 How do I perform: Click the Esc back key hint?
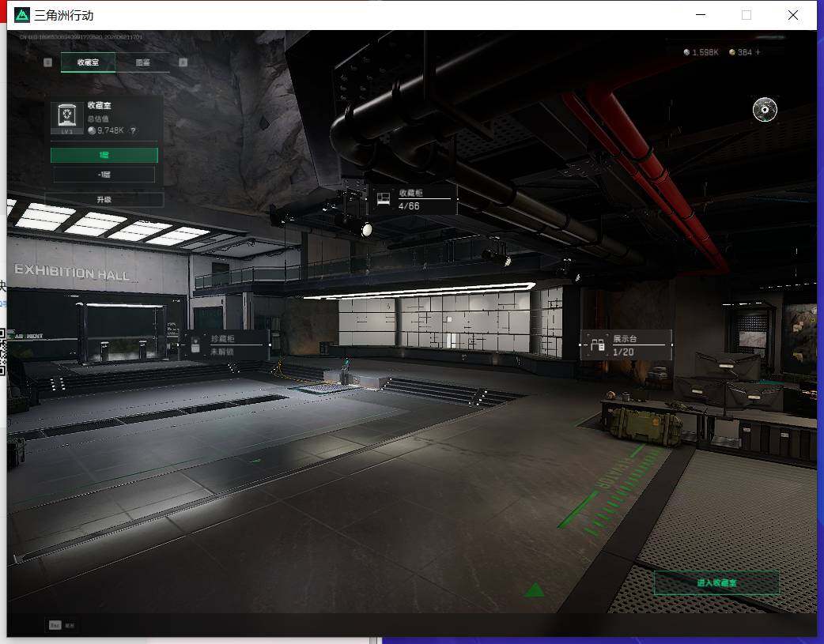coord(62,625)
